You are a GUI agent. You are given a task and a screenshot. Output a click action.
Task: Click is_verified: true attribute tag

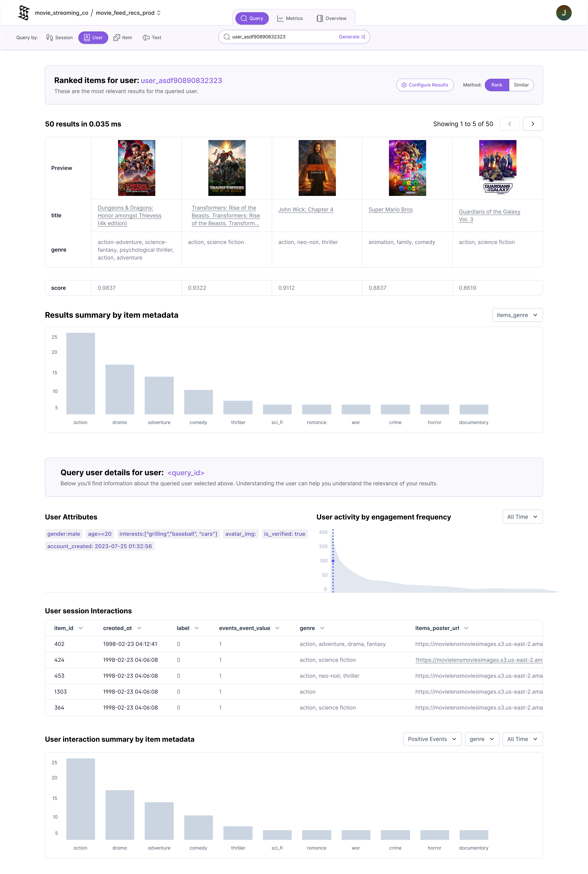[x=285, y=534]
